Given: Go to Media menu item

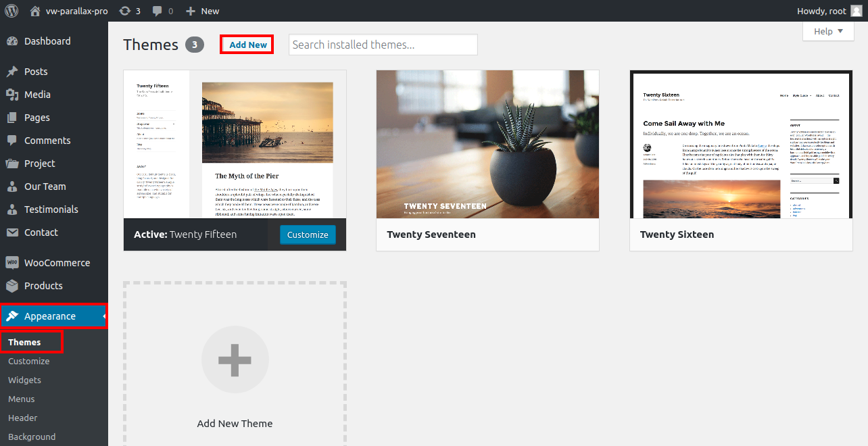Looking at the screenshot, I should [x=54, y=95].
